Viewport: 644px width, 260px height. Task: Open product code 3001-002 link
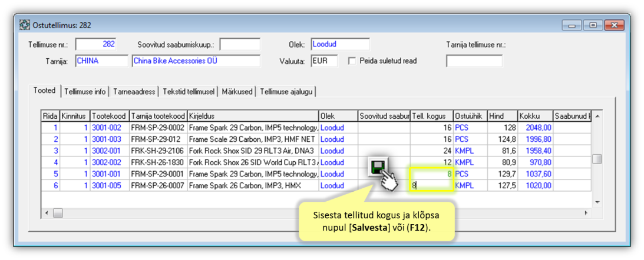pos(106,128)
